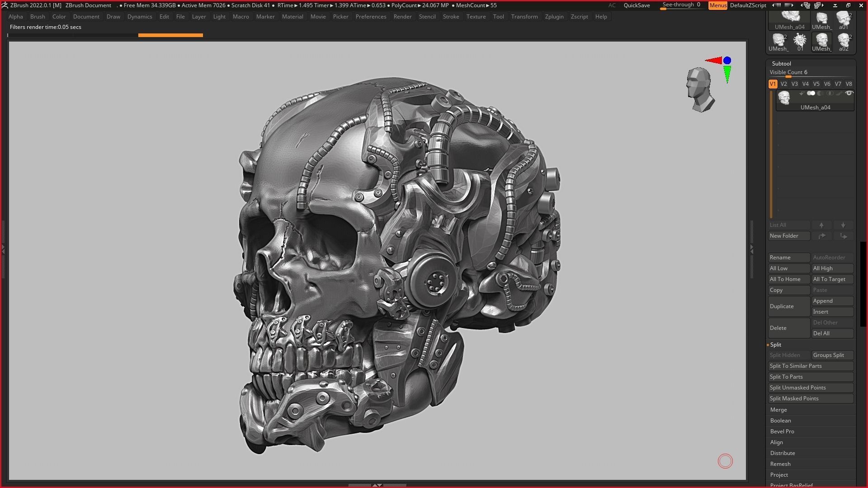Click the camera view head navigation gizmo

point(700,90)
